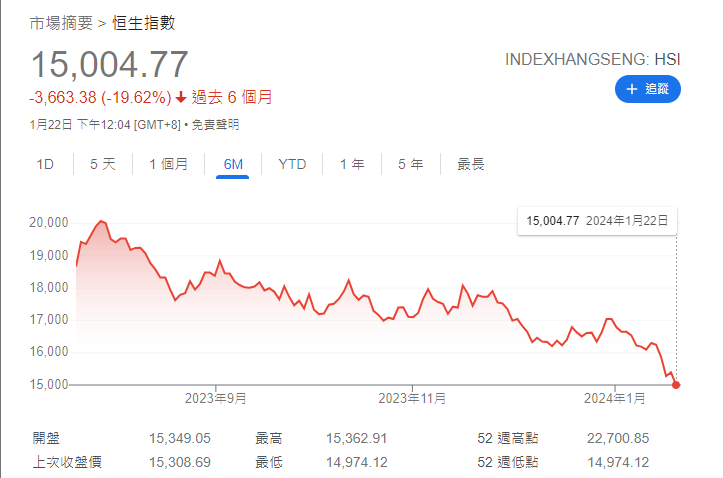Click the 2023年9月 x-axis label
This screenshot has width=723, height=478.
[x=216, y=398]
